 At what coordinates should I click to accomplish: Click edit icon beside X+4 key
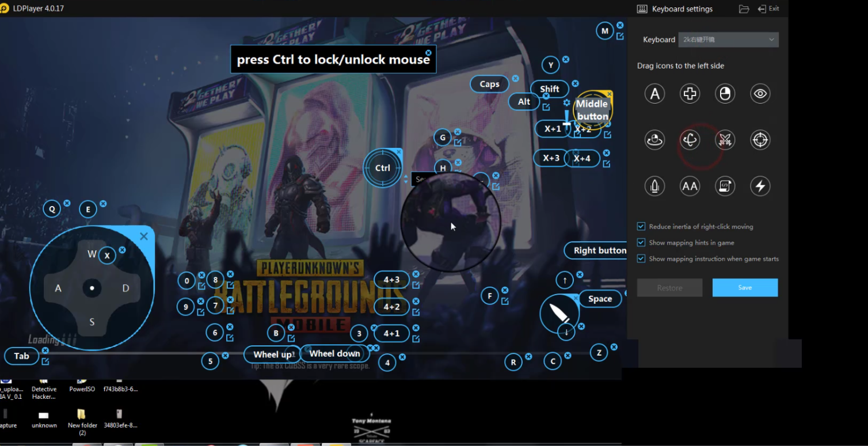point(606,164)
